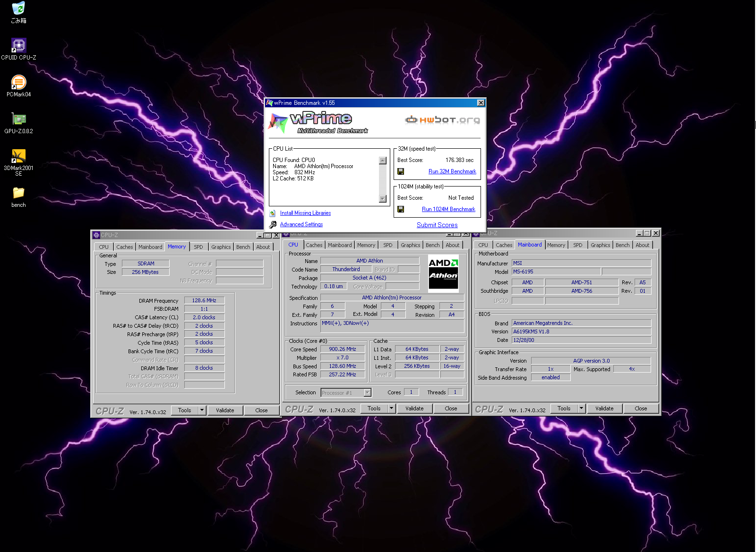
Task: Click the 176.383 sec best score
Action: [459, 160]
